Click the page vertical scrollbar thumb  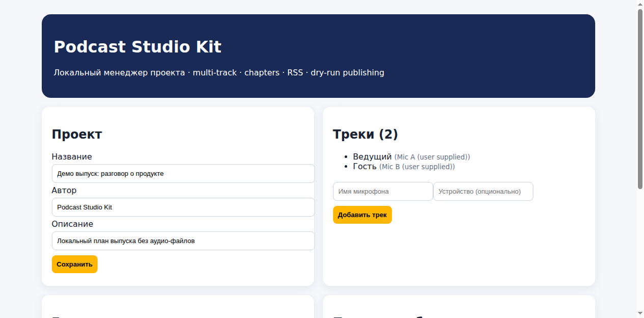click(640, 99)
